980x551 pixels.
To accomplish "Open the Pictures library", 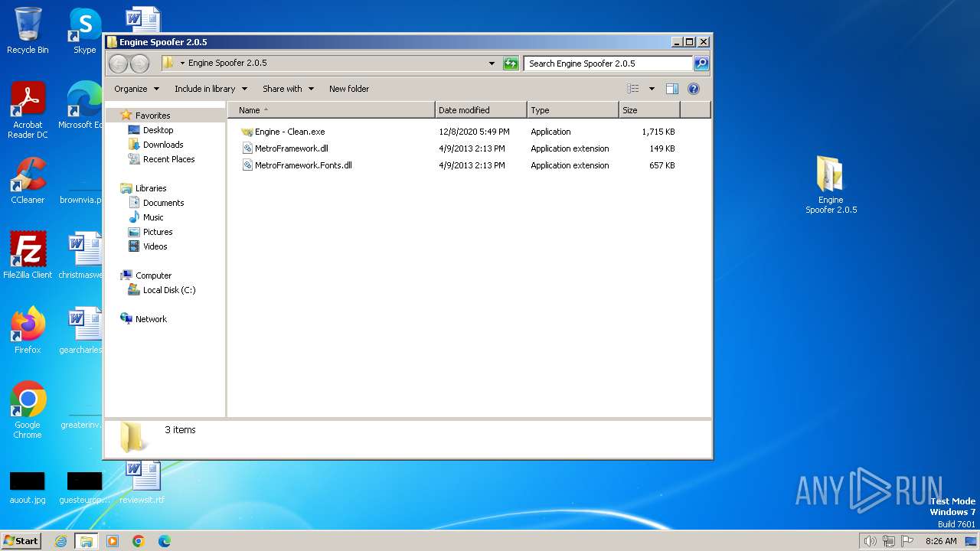I will coord(158,232).
